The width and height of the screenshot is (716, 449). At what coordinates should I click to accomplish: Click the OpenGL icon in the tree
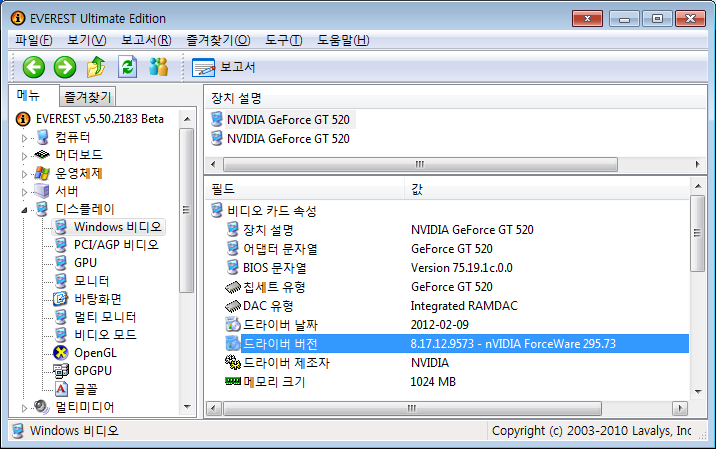(61, 353)
